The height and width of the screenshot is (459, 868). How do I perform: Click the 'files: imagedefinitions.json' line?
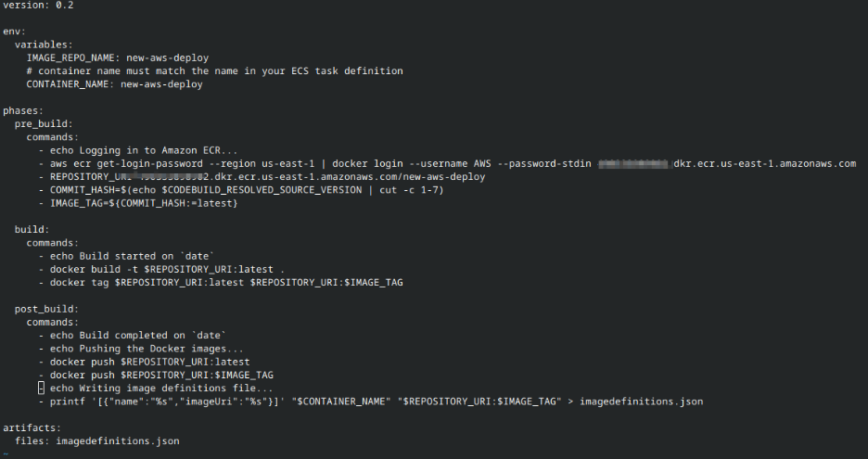pyautogui.click(x=97, y=441)
